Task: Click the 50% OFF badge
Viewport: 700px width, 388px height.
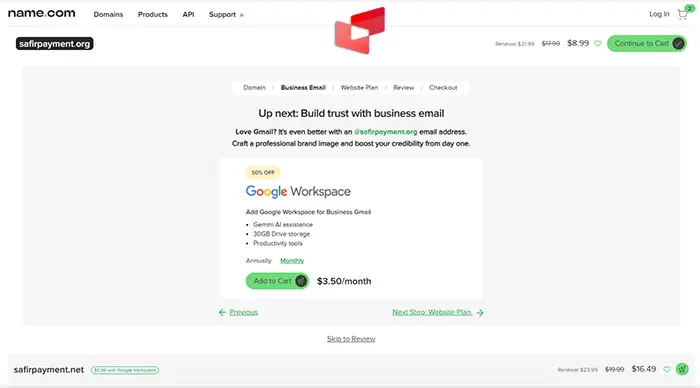Action: click(263, 172)
